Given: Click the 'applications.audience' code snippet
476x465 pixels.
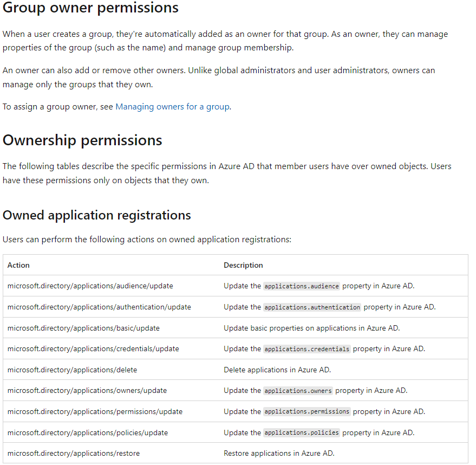Looking at the screenshot, I should pyautogui.click(x=302, y=286).
